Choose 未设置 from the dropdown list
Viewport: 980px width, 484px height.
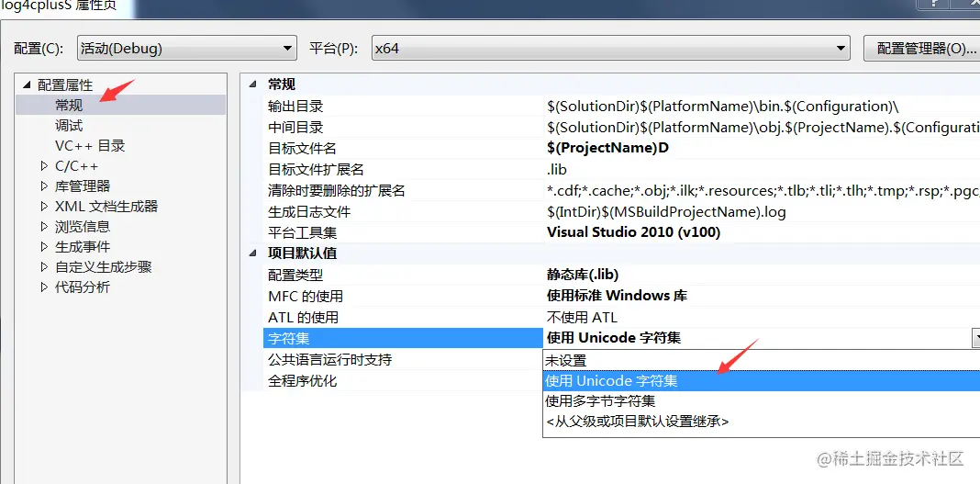click(762, 360)
